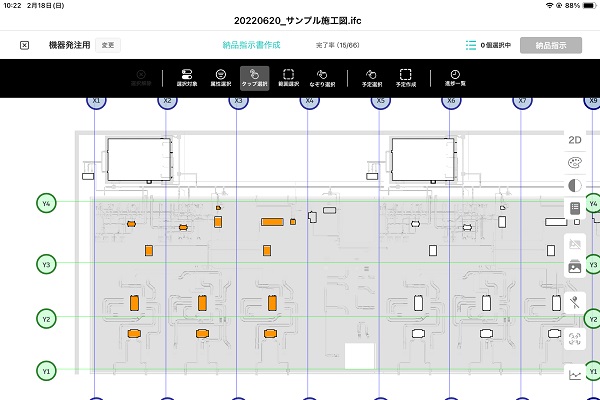Open the document list panel in sidebar
600x400 pixels.
(574, 208)
